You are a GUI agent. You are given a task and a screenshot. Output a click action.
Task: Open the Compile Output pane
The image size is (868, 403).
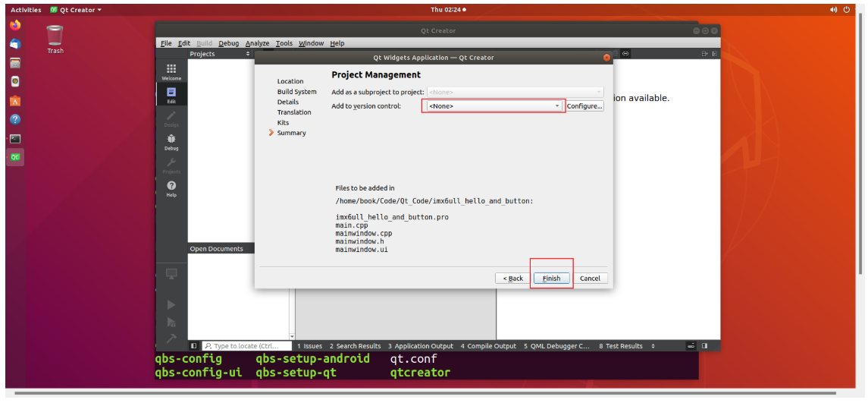point(488,346)
